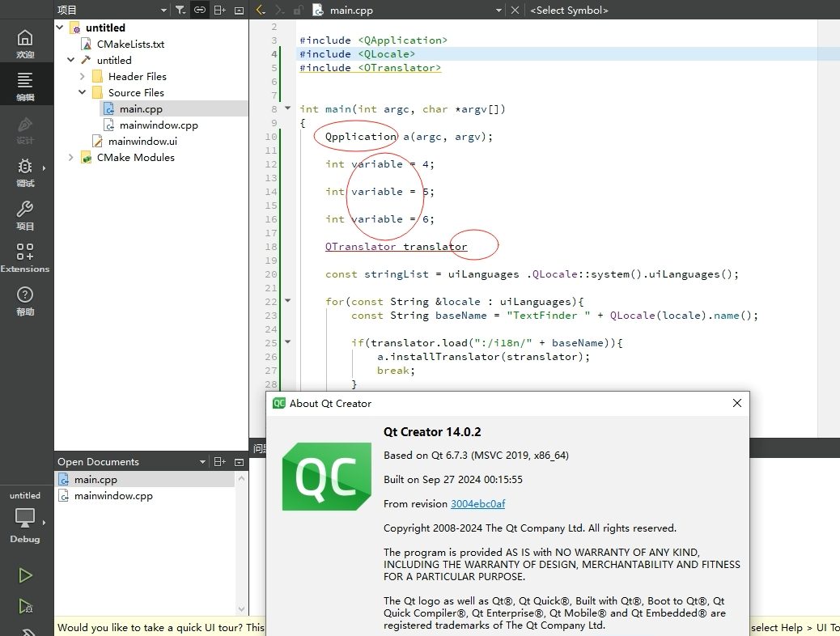Split the Open Documents panel

219,462
